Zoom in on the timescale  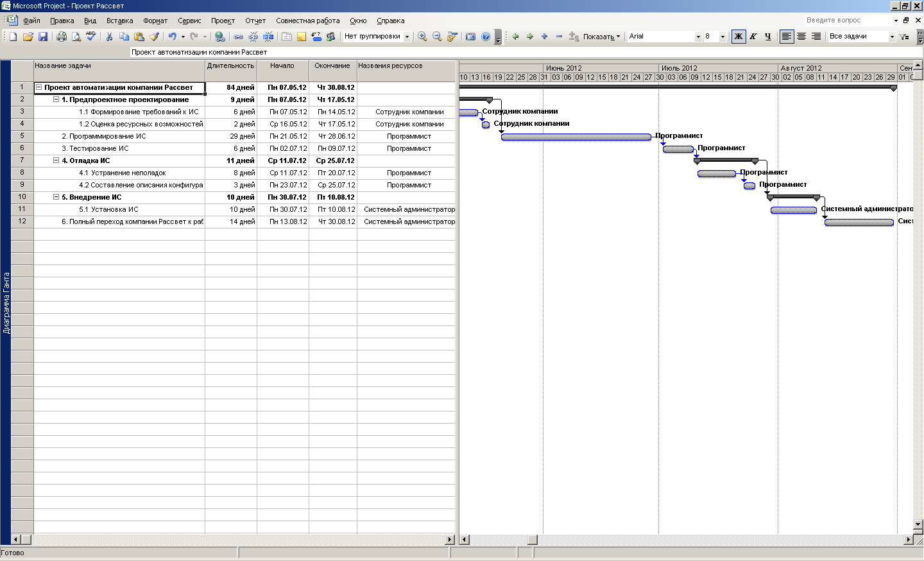[422, 37]
